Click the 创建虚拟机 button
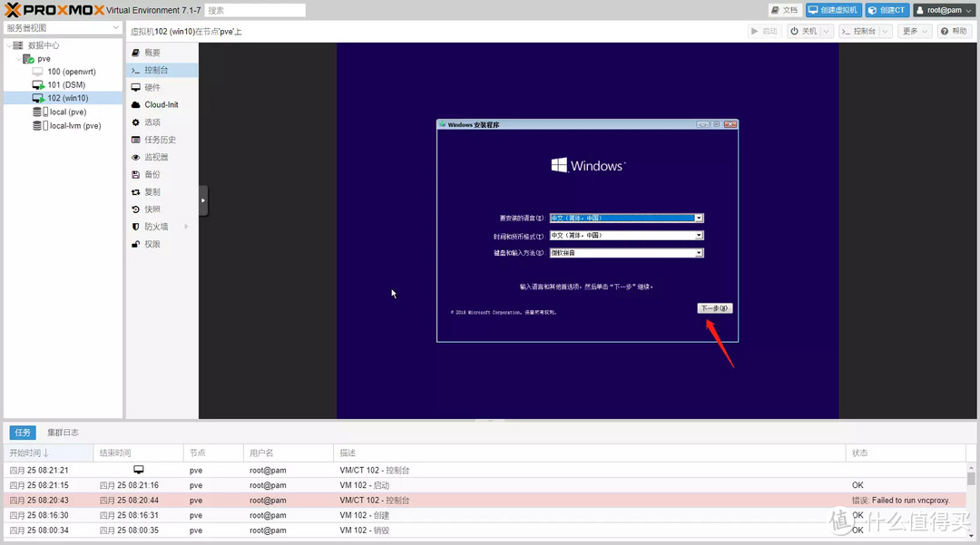The image size is (980, 545). (833, 10)
